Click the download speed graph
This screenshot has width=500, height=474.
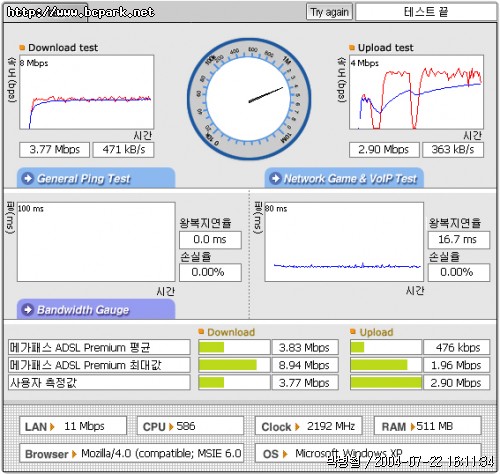[87, 92]
